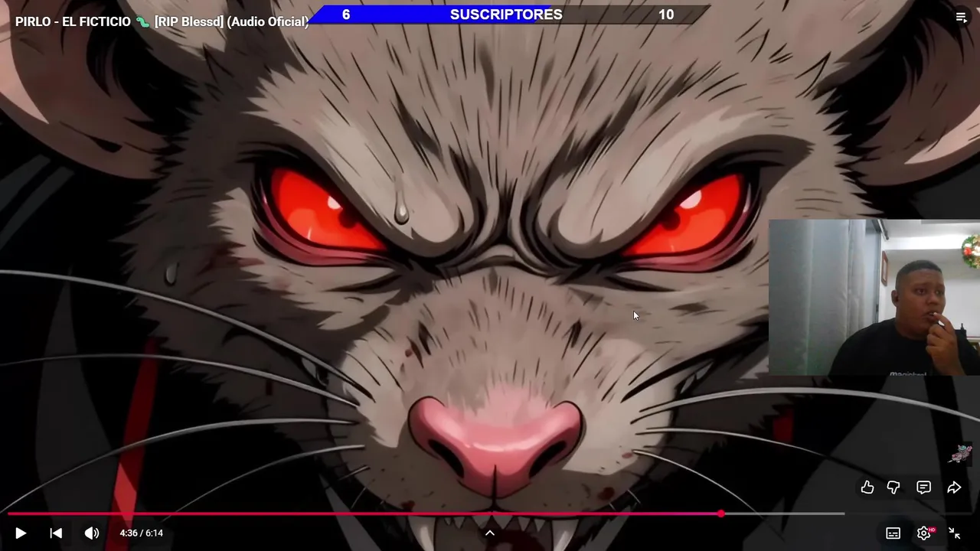Go to the previous video
The height and width of the screenshot is (551, 980).
pyautogui.click(x=56, y=533)
